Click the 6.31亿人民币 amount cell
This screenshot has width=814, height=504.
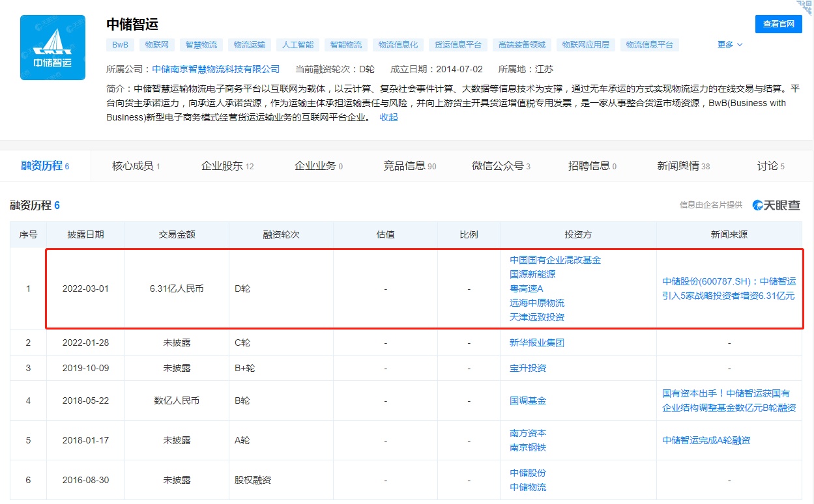click(x=177, y=288)
